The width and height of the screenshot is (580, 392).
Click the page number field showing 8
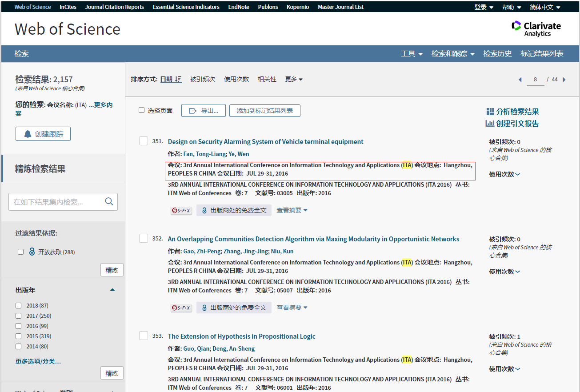tap(536, 80)
